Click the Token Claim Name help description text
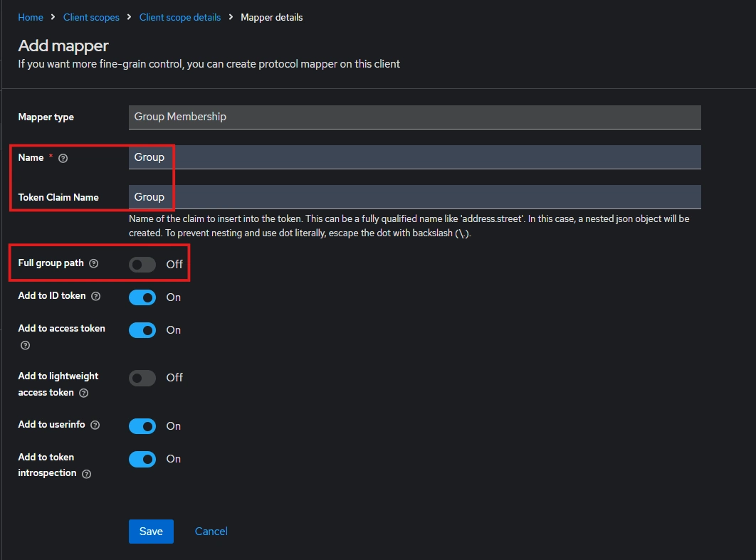This screenshot has width=756, height=560. pos(409,226)
